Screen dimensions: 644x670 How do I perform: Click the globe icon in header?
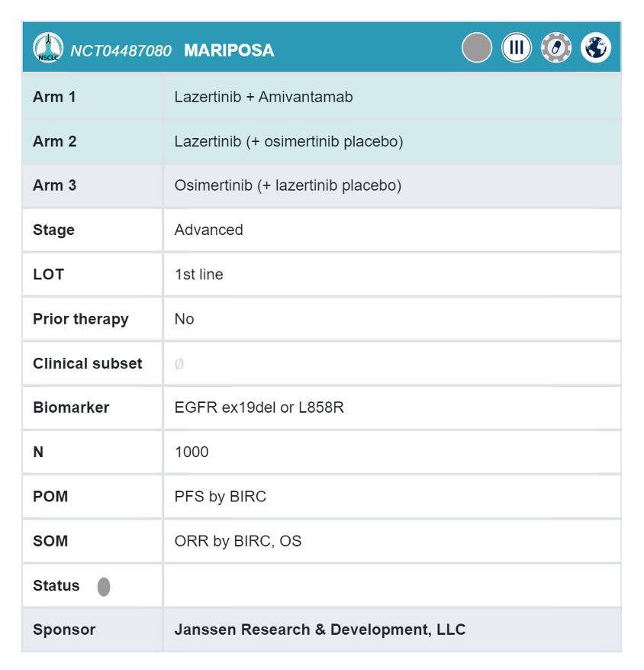(x=596, y=48)
